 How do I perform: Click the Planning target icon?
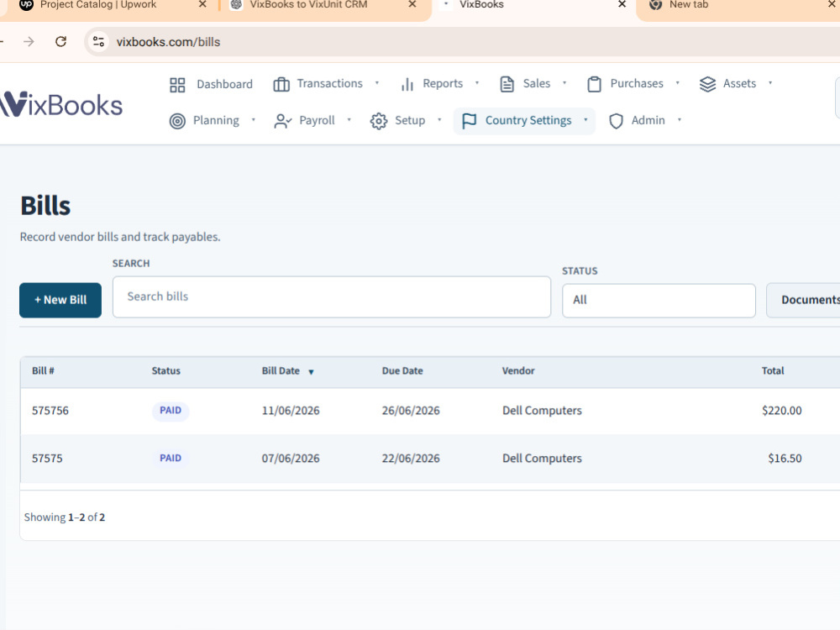click(x=177, y=121)
